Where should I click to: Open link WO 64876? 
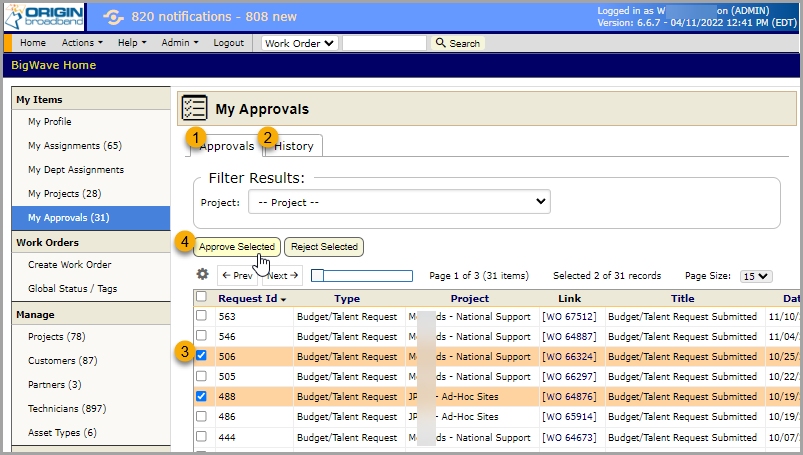tap(569, 397)
